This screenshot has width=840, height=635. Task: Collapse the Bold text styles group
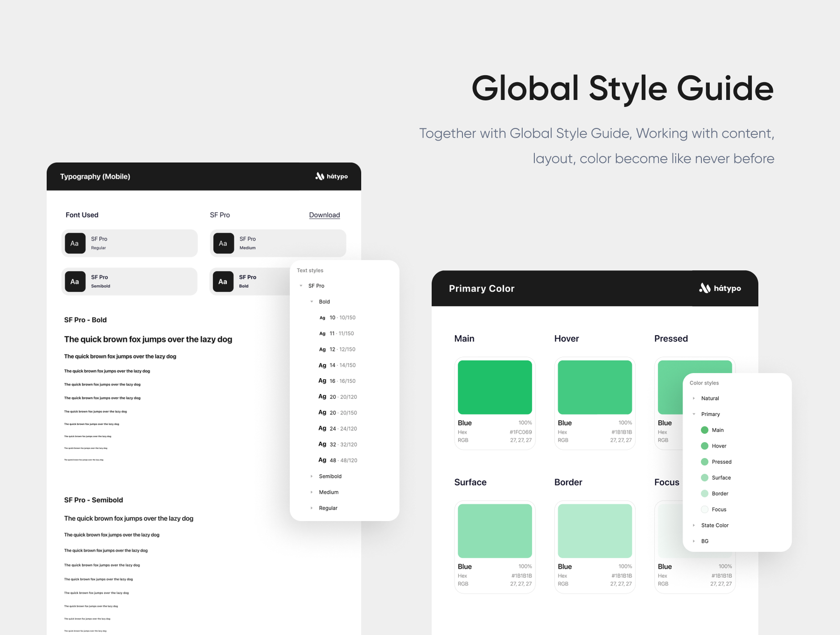311,301
